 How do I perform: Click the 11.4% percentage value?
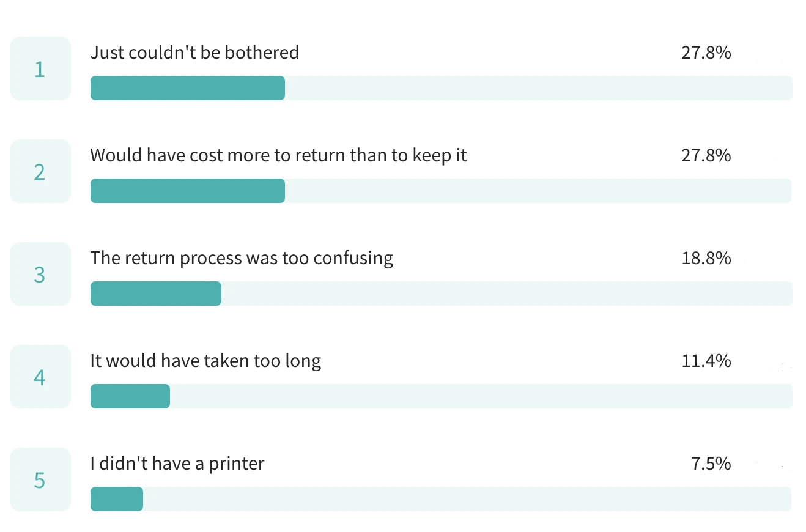pos(706,361)
